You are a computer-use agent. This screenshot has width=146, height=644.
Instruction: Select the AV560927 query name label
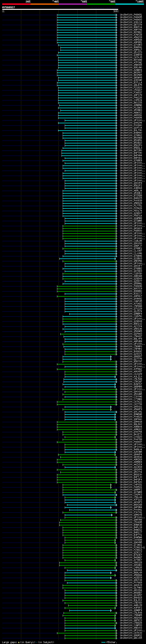pos(8,7)
